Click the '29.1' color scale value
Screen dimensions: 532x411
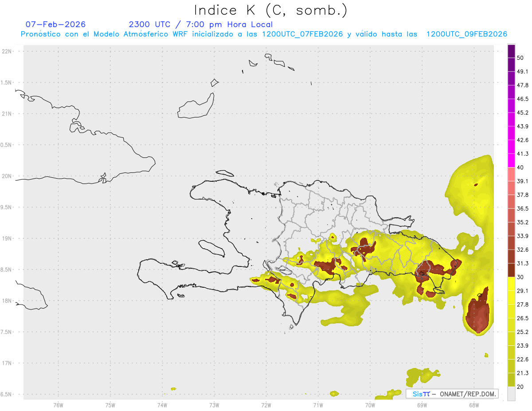click(523, 291)
